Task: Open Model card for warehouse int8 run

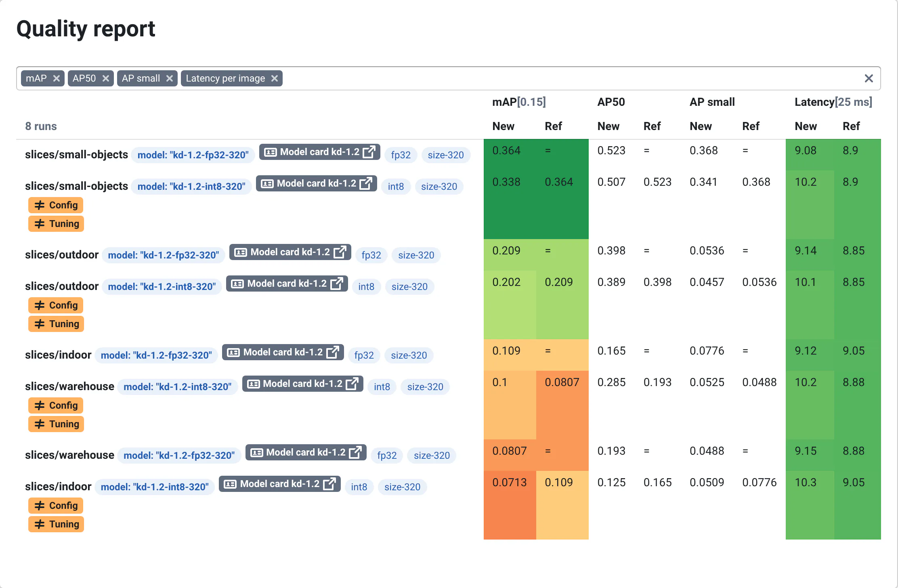Action: (x=302, y=384)
